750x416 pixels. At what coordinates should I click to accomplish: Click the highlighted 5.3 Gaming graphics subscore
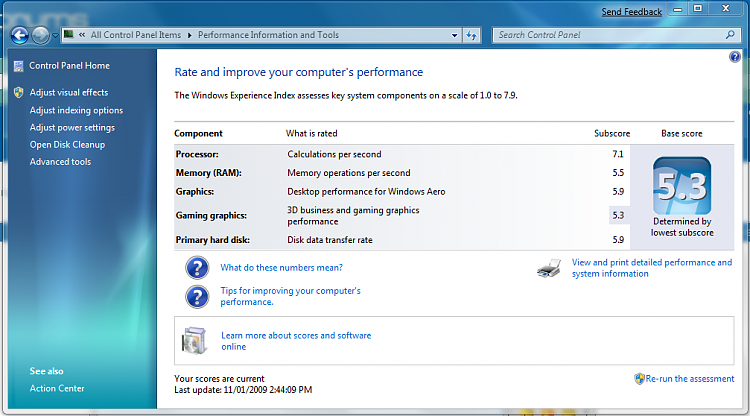click(618, 216)
